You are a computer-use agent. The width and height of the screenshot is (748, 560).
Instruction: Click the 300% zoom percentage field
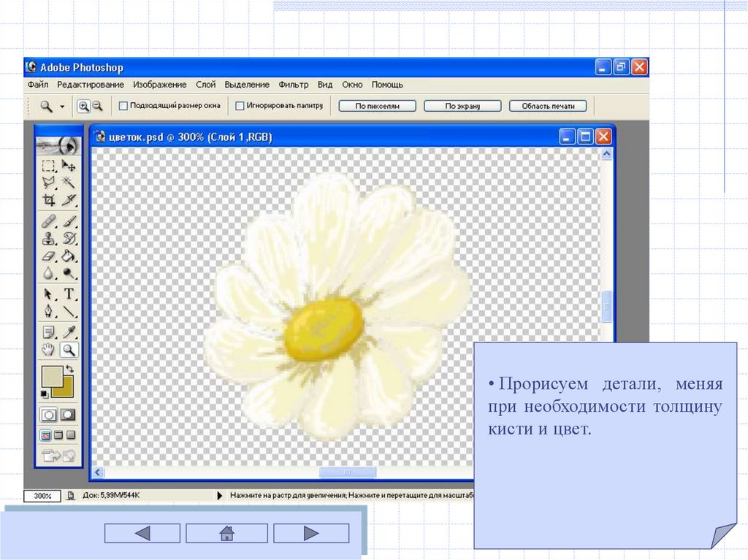[42, 496]
